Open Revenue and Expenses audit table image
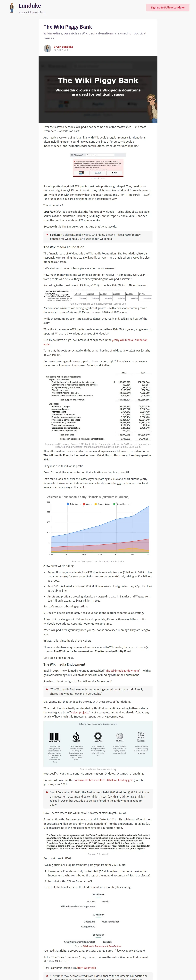The height and width of the screenshot is (980, 196). coord(98,406)
